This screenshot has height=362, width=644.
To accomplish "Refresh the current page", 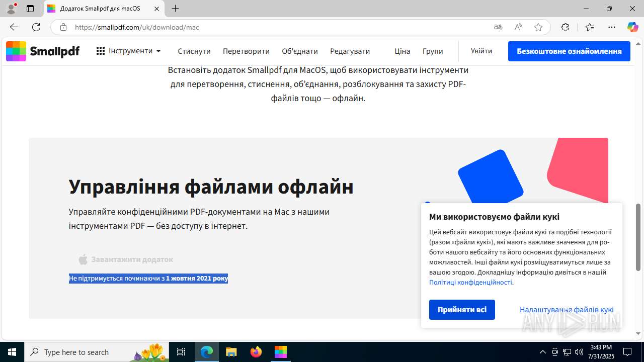I will coord(36,27).
